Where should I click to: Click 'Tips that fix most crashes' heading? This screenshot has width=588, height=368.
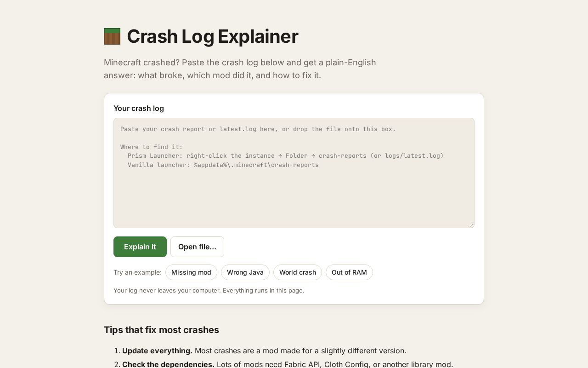click(161, 330)
